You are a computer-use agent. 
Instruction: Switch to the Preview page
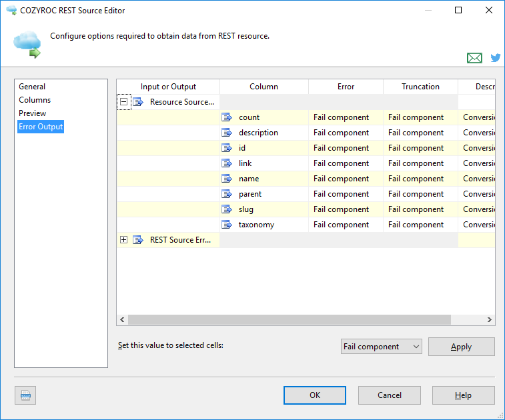point(32,113)
